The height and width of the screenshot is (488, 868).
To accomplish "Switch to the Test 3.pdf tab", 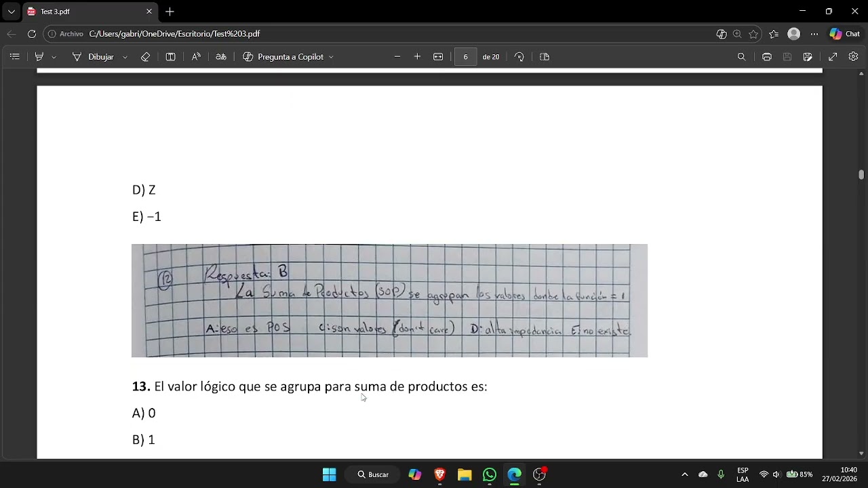I will click(90, 12).
